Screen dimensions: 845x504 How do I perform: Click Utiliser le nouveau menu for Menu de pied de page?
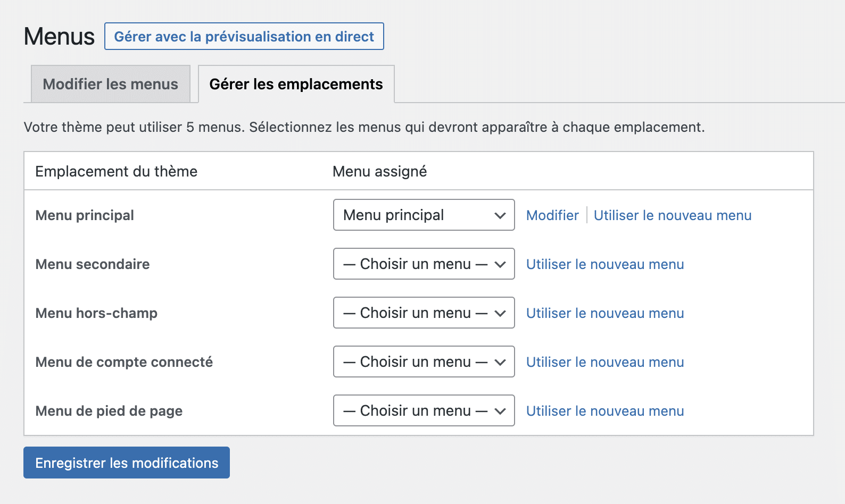604,410
